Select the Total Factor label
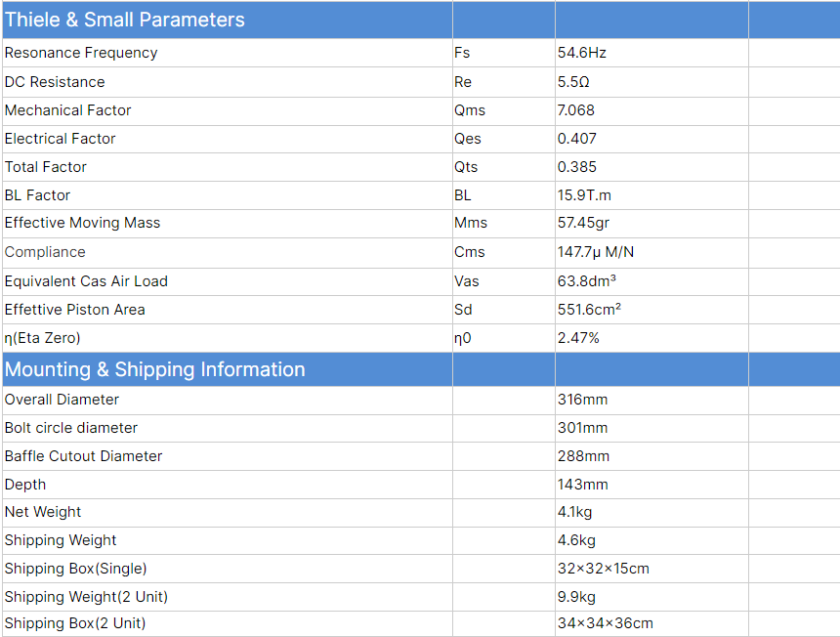This screenshot has height=637, width=840. [x=46, y=167]
